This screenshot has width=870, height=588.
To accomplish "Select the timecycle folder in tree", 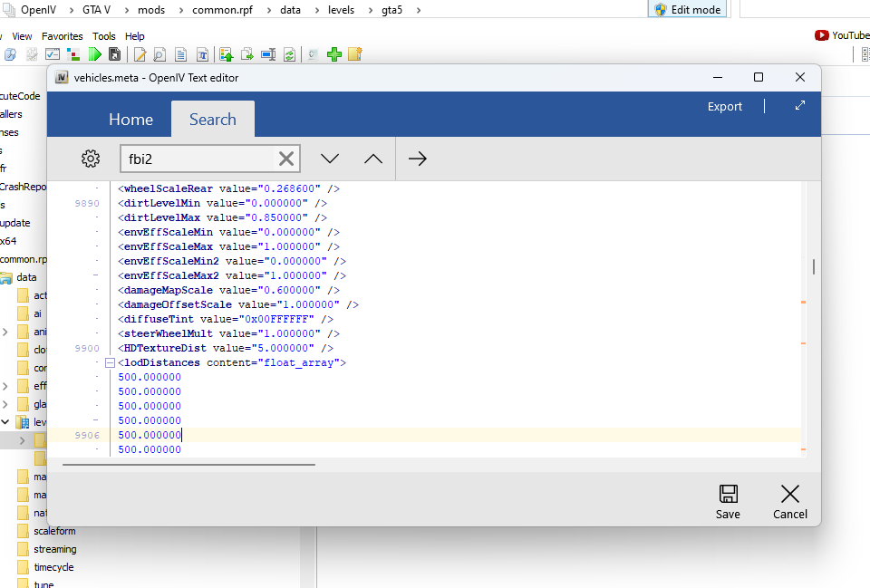I will tap(53, 567).
